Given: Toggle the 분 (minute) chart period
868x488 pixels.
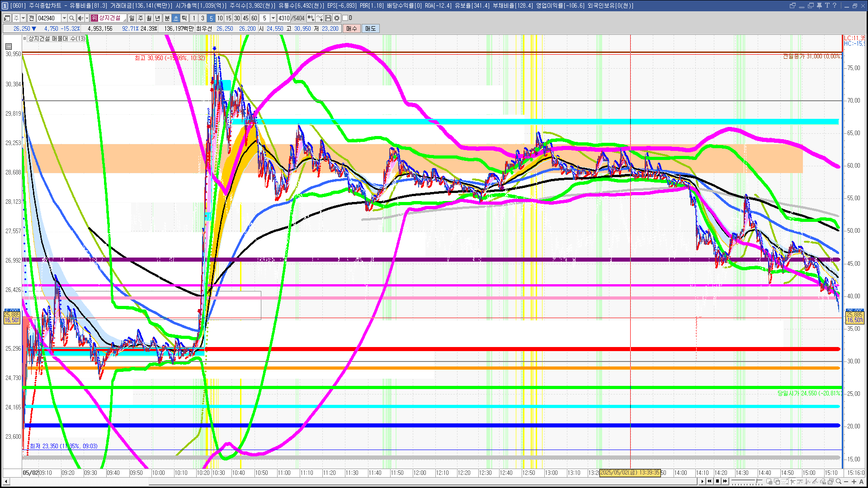Looking at the screenshot, I should point(167,18).
